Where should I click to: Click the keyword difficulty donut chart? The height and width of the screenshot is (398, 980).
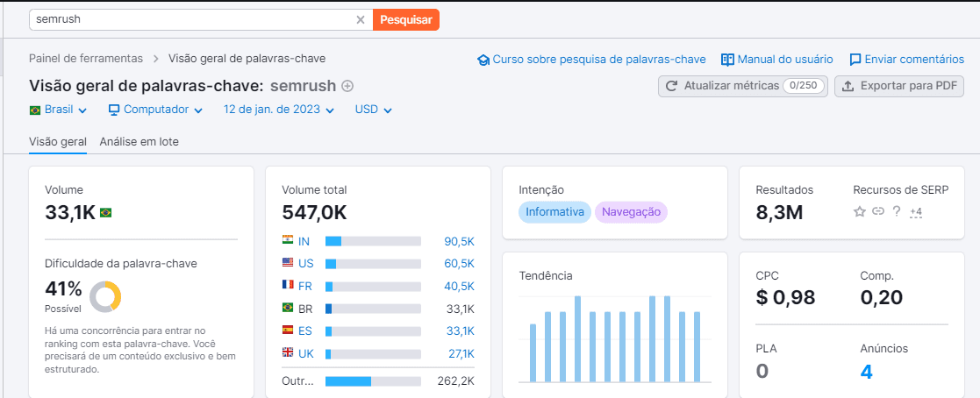105,296
